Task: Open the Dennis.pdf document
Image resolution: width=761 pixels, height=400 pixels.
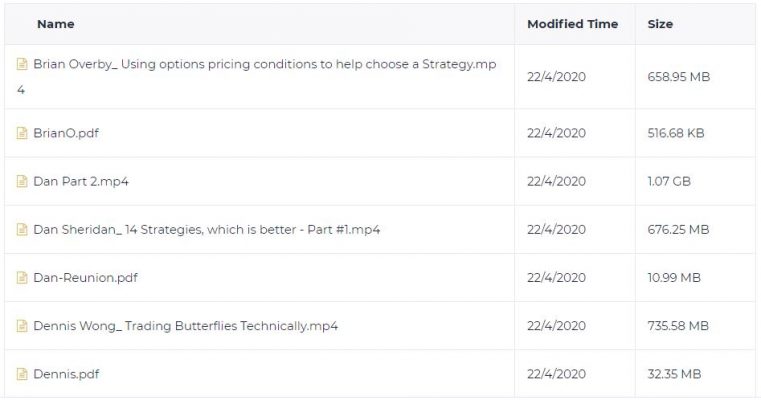Action: coord(66,374)
